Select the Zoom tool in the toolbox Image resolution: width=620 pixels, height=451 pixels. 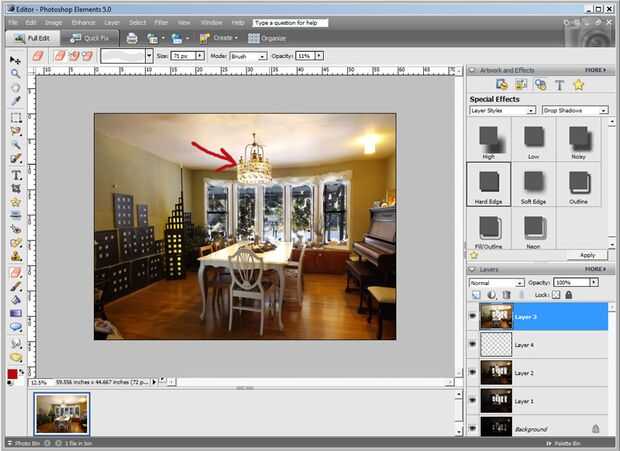(x=16, y=74)
